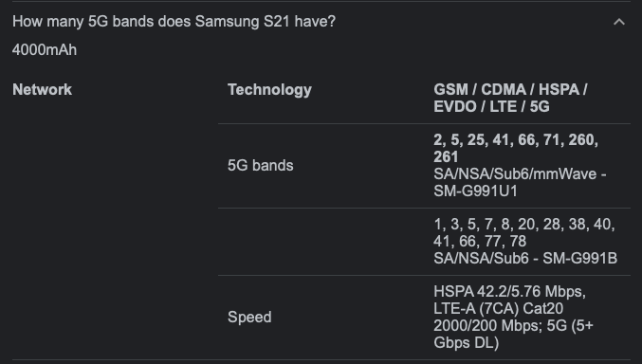Image resolution: width=642 pixels, height=364 pixels.
Task: Click the question 'How many 5G bands does Samsung S21 have?'
Action: [x=174, y=21]
